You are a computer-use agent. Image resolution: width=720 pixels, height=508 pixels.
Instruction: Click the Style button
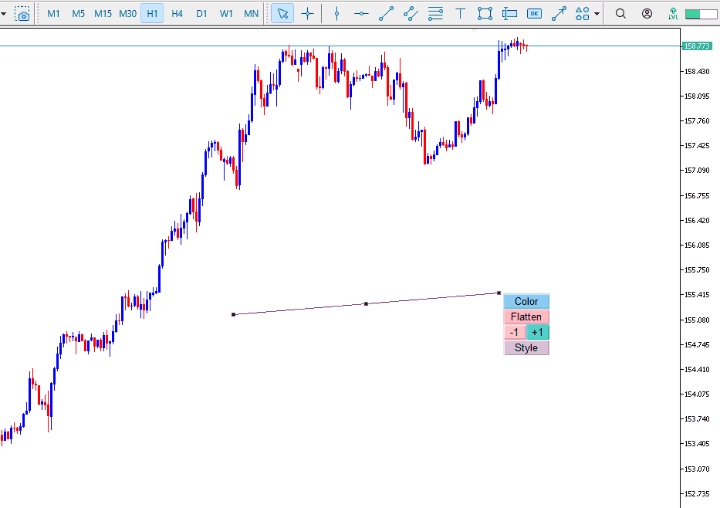point(526,348)
